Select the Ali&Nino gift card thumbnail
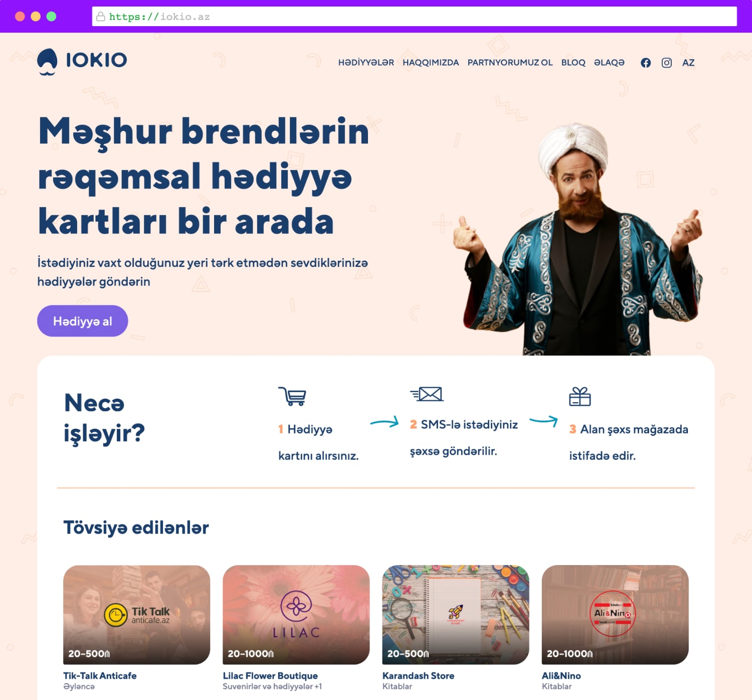The height and width of the screenshot is (700, 752). 615,615
